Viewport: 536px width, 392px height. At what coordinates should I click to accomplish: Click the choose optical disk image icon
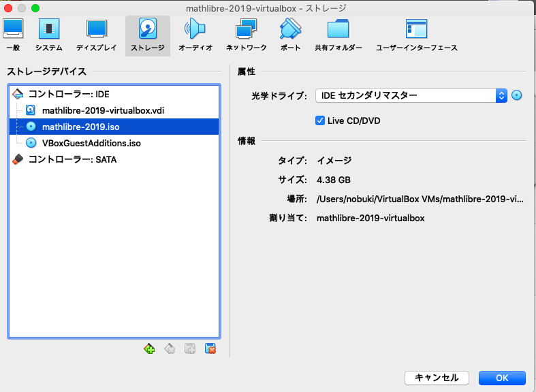pos(516,95)
